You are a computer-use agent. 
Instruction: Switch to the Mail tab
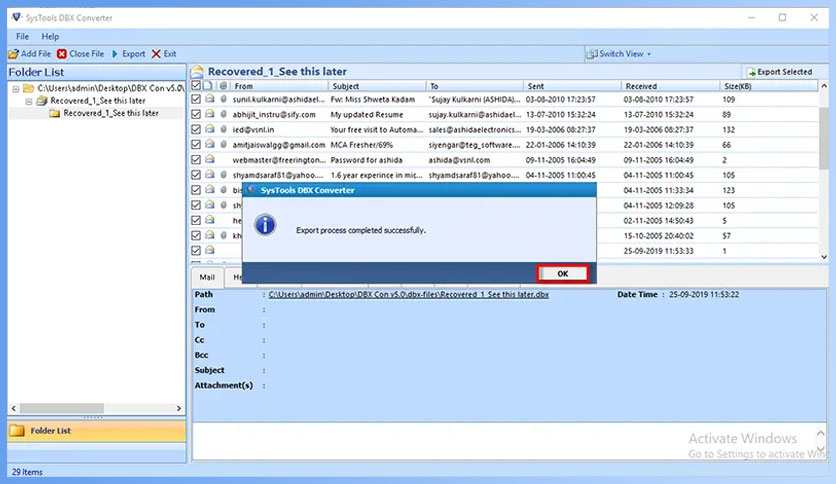pos(207,277)
